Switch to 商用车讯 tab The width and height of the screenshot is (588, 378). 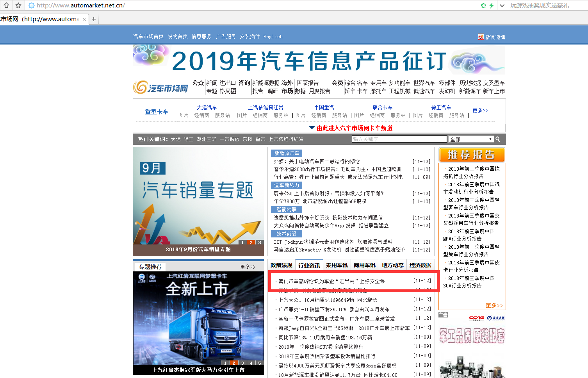pyautogui.click(x=365, y=265)
